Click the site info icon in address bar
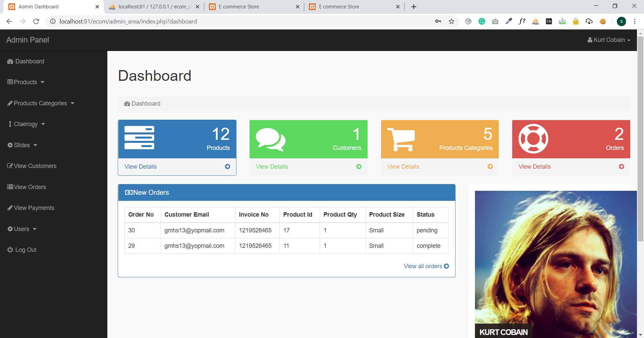 pyautogui.click(x=53, y=21)
